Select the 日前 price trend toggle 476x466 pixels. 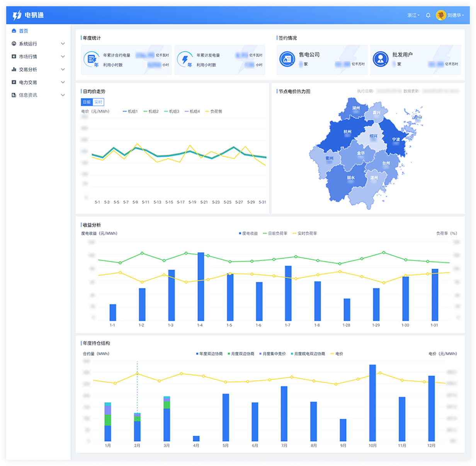pyautogui.click(x=87, y=102)
